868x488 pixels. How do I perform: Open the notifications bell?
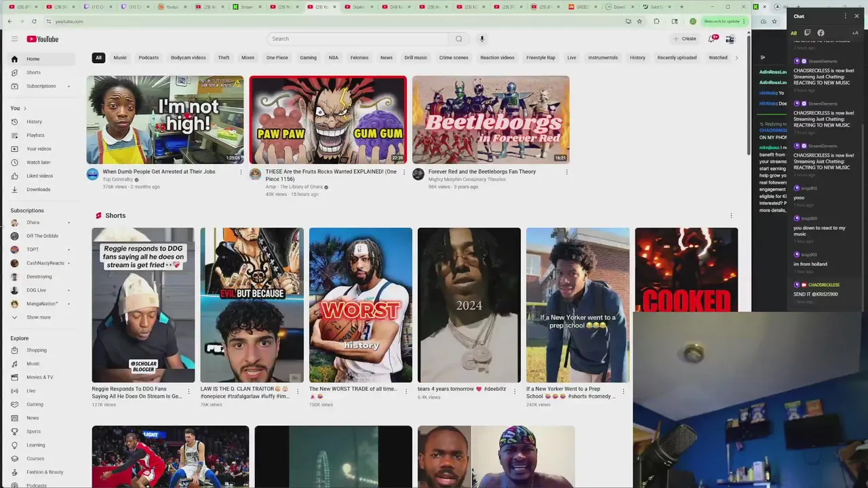click(x=711, y=39)
